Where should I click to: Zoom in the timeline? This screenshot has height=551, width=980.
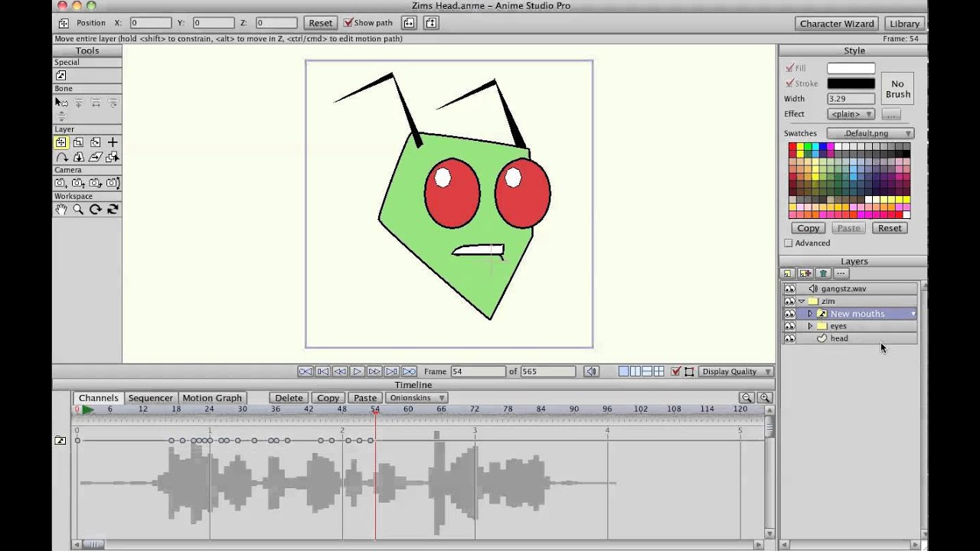click(764, 398)
